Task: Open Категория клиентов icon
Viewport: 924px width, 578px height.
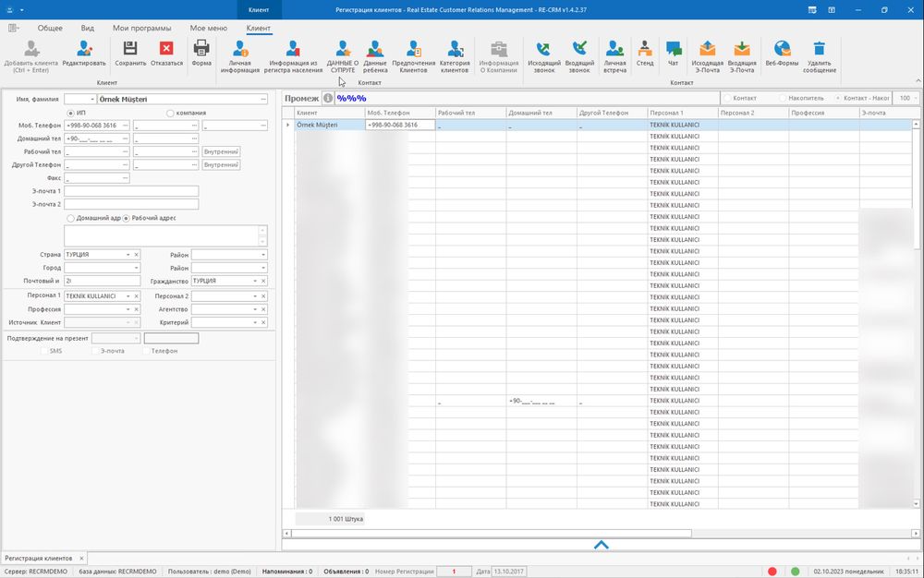Action: pos(455,49)
